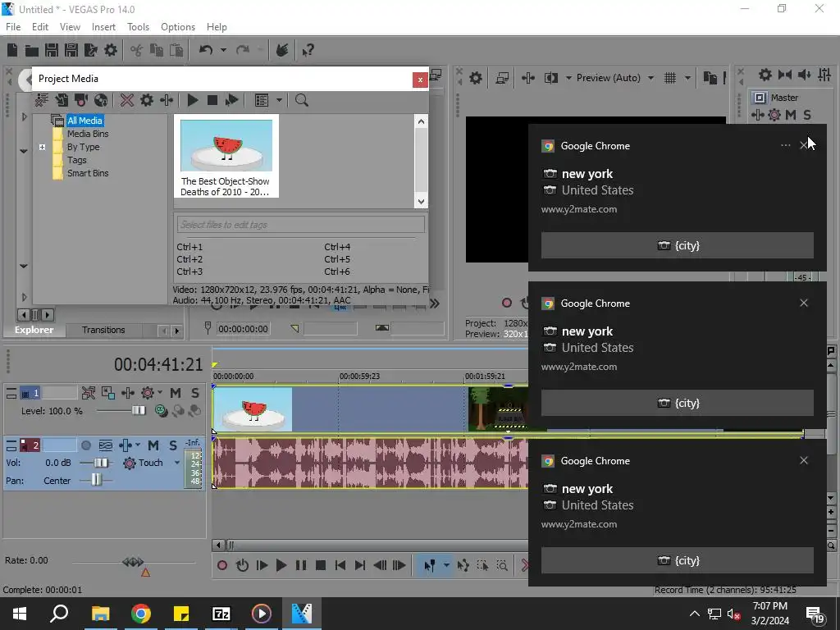This screenshot has width=840, height=630.
Task: Click {city} button in top Chrome notification
Action: coord(678,245)
